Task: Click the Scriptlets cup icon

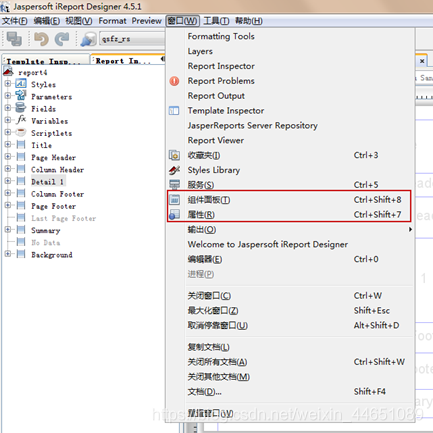Action: pos(21,132)
